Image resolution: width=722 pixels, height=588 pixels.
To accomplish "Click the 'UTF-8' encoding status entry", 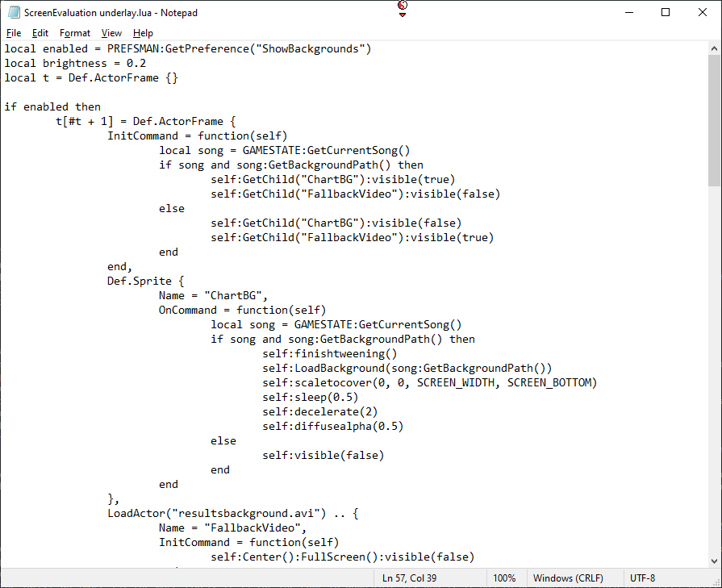I will [x=642, y=578].
